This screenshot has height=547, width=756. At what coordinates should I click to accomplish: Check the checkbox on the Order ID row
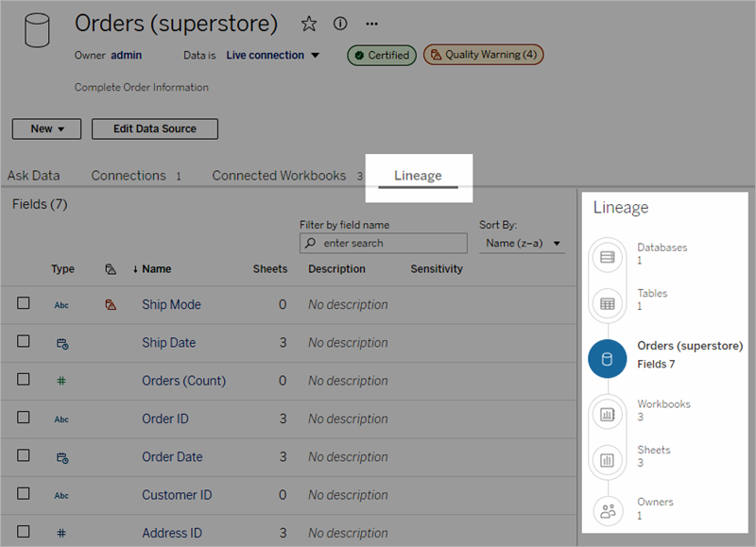[x=24, y=419]
